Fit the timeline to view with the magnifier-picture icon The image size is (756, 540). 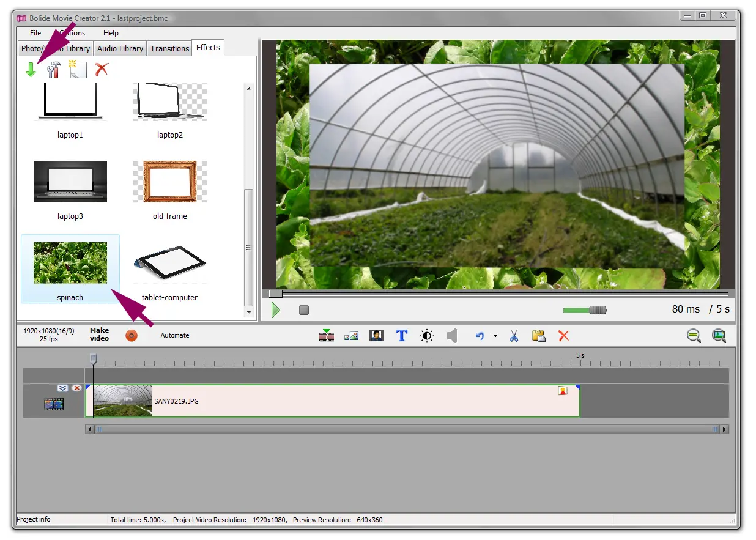[719, 336]
